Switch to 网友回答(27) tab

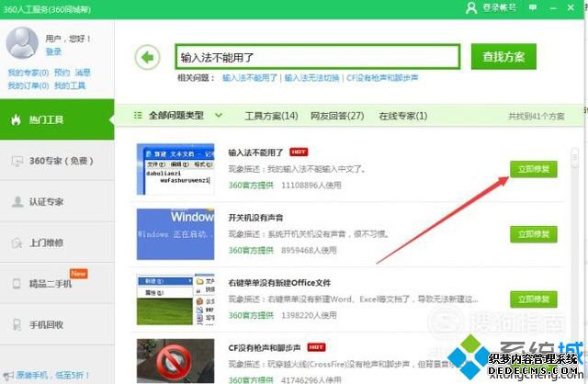[337, 116]
